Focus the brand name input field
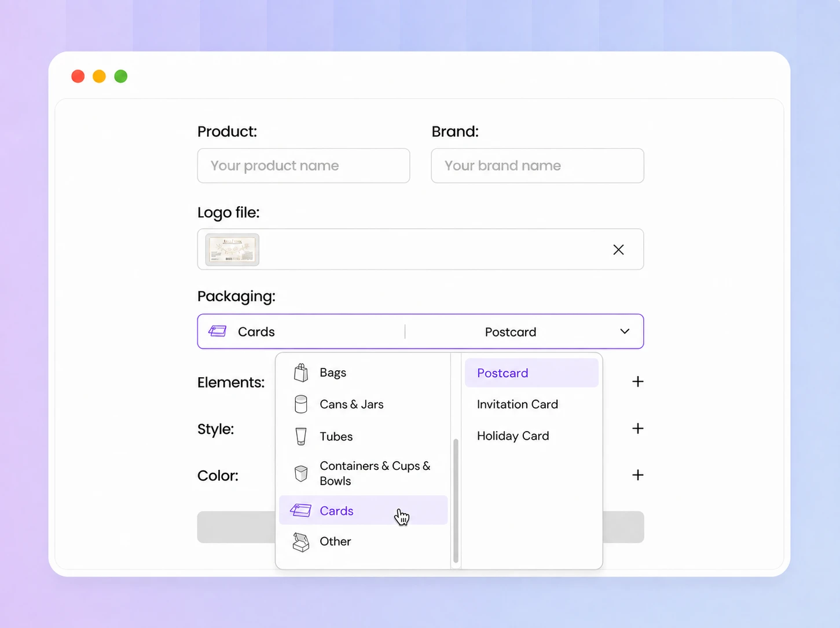The image size is (840, 628). coord(537,166)
